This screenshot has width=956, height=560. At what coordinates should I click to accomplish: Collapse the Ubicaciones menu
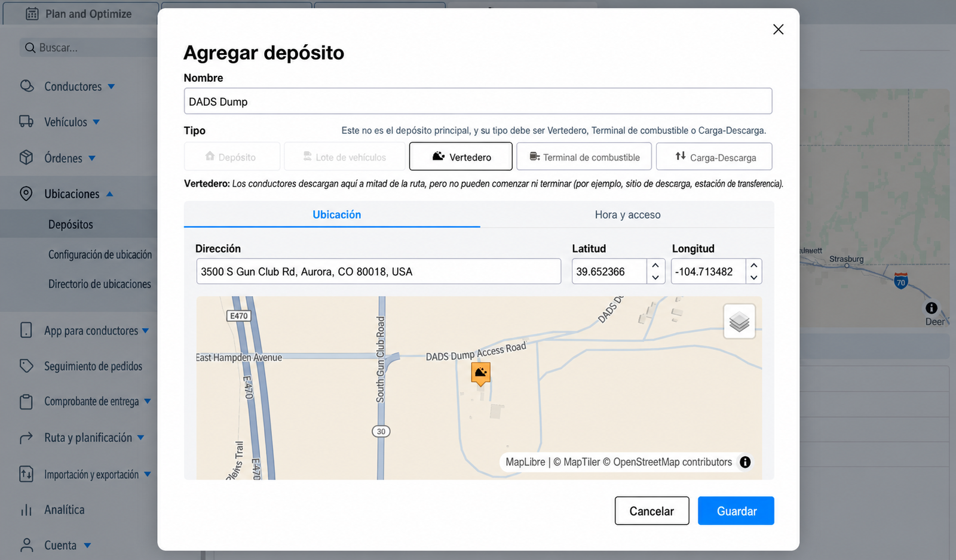click(110, 194)
